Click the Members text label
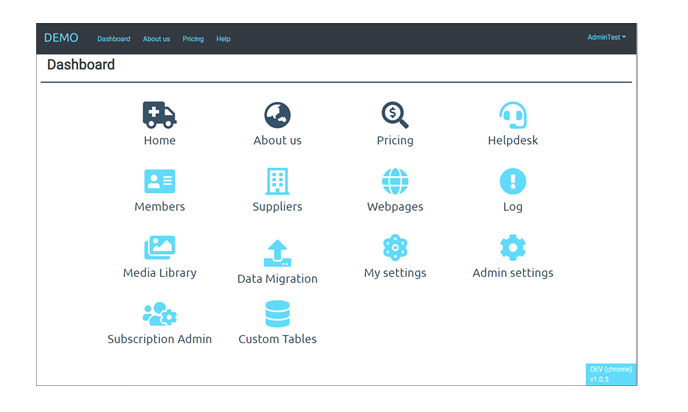The width and height of the screenshot is (688, 412). click(160, 207)
